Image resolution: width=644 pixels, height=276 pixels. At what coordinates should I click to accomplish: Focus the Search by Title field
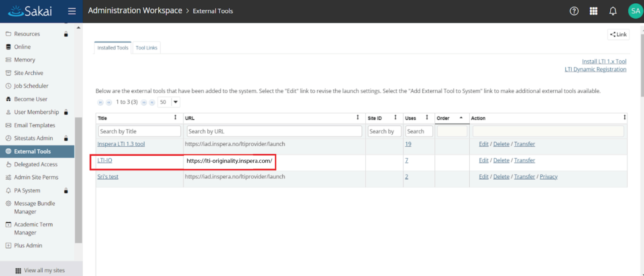pyautogui.click(x=139, y=131)
